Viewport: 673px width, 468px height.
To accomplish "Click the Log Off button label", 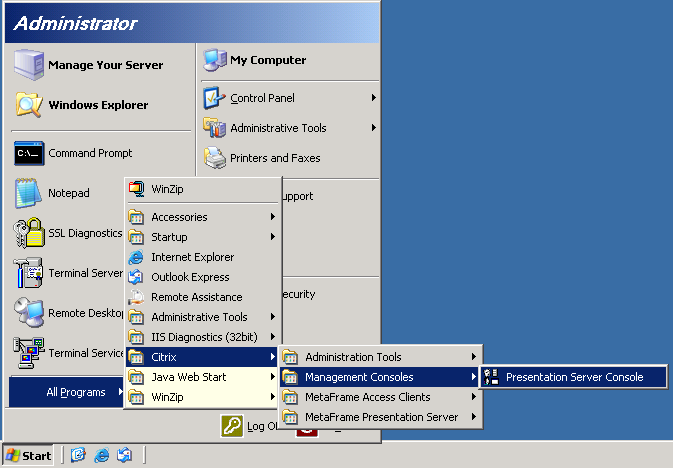I will pos(262,426).
